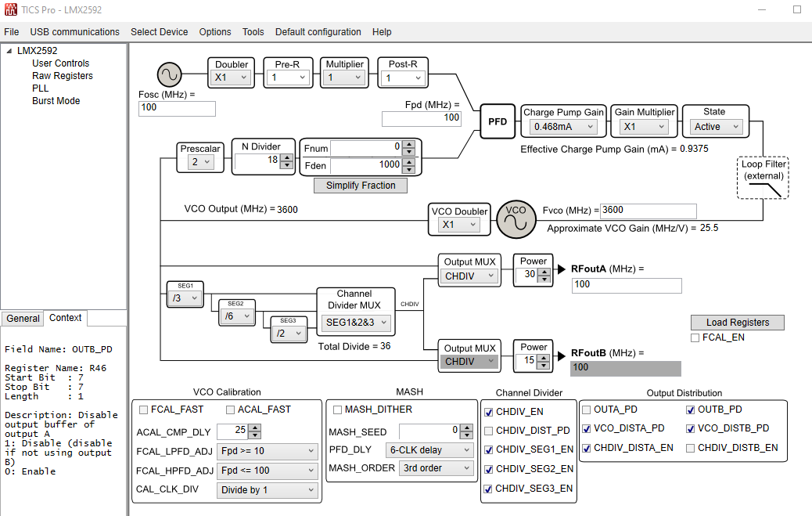Viewport: 812px width, 516px height.
Task: Open the Pre-R dropdown
Action: click(289, 78)
